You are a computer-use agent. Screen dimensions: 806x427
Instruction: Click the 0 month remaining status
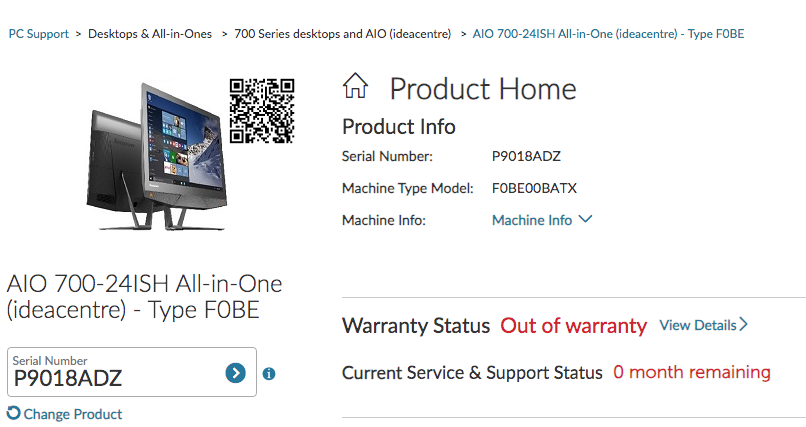(x=692, y=372)
